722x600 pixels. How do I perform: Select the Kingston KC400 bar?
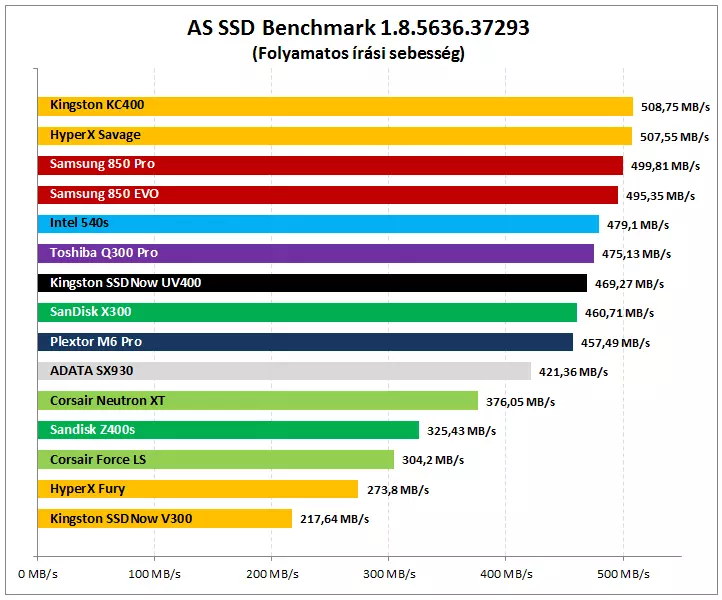[x=335, y=106]
